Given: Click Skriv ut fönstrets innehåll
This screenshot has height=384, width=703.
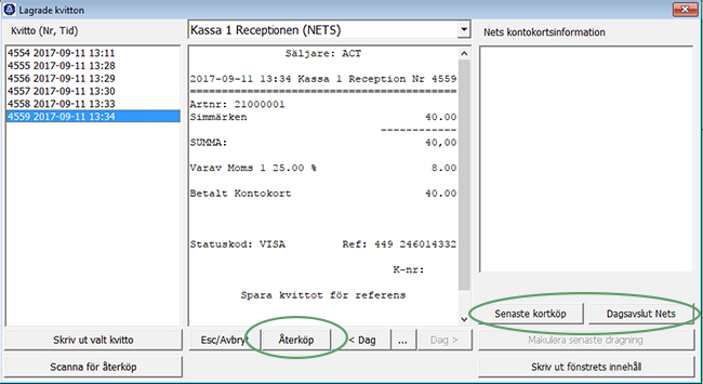Looking at the screenshot, I should (x=586, y=367).
